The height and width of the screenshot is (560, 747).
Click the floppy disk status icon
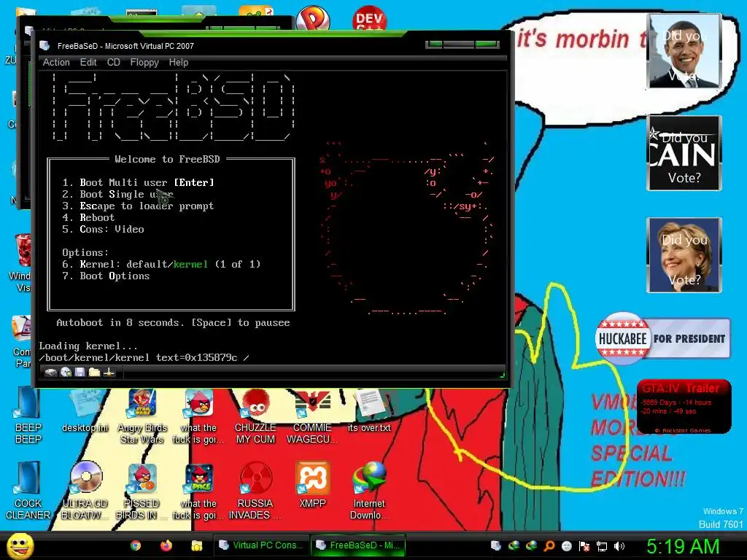[x=80, y=372]
